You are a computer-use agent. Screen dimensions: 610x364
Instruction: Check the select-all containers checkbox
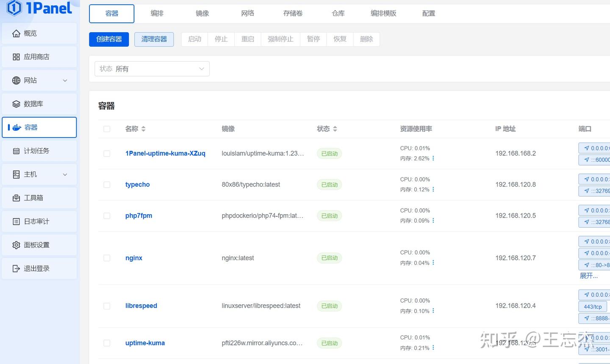[x=107, y=129]
